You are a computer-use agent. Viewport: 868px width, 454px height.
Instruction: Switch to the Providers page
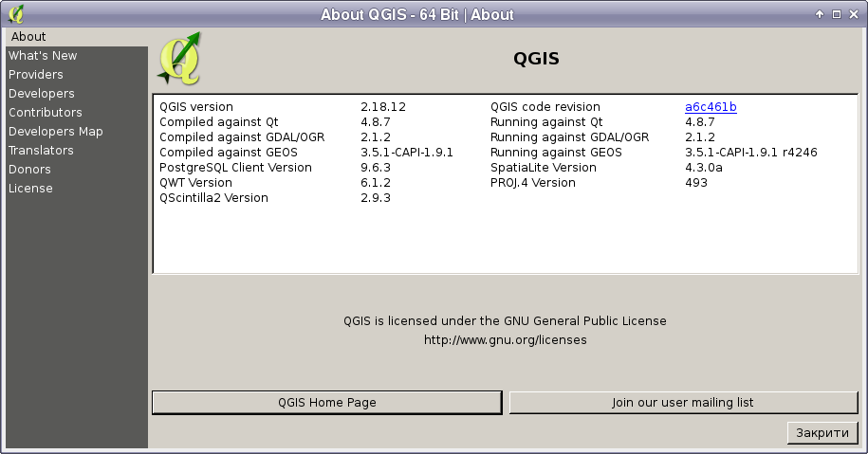(x=36, y=75)
